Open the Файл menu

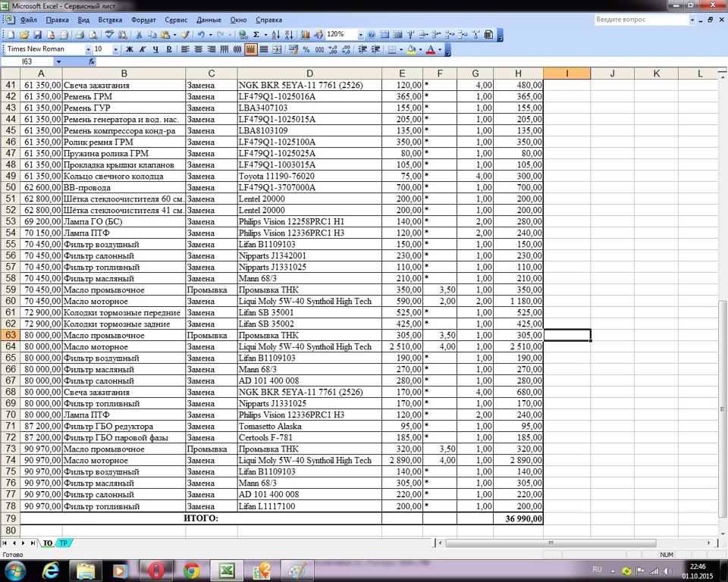28,20
